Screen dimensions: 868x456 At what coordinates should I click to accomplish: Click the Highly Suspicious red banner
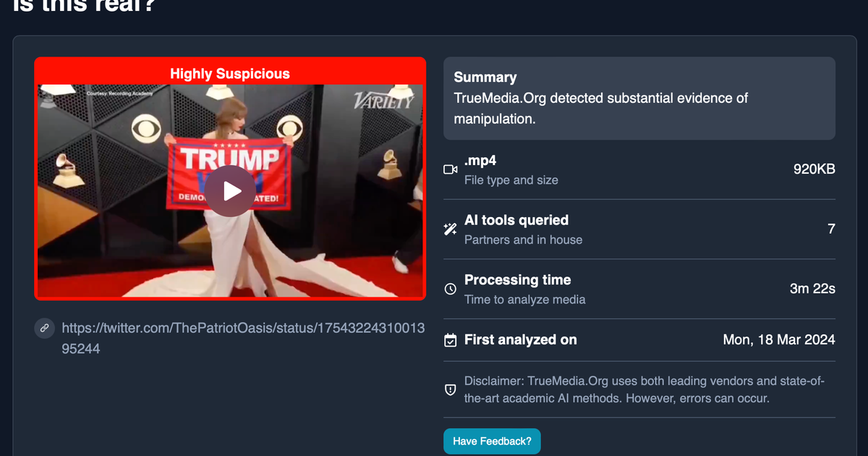tap(230, 74)
